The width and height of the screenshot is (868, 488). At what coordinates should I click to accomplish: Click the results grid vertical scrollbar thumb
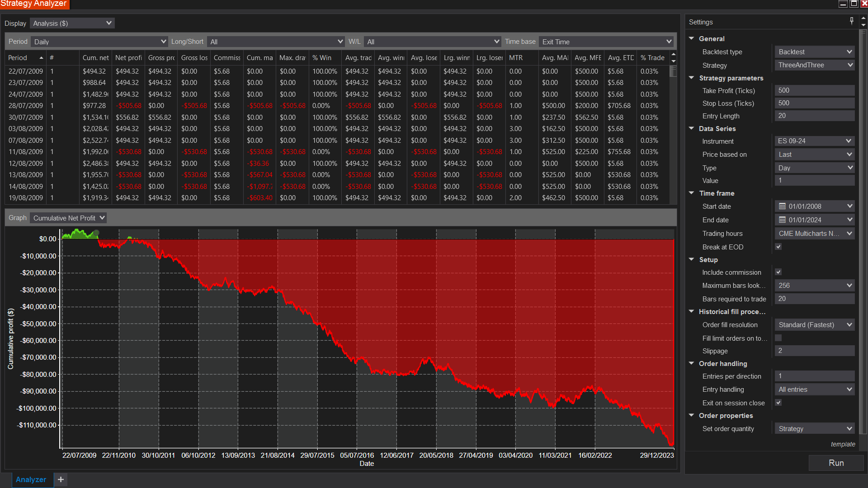(673, 71)
